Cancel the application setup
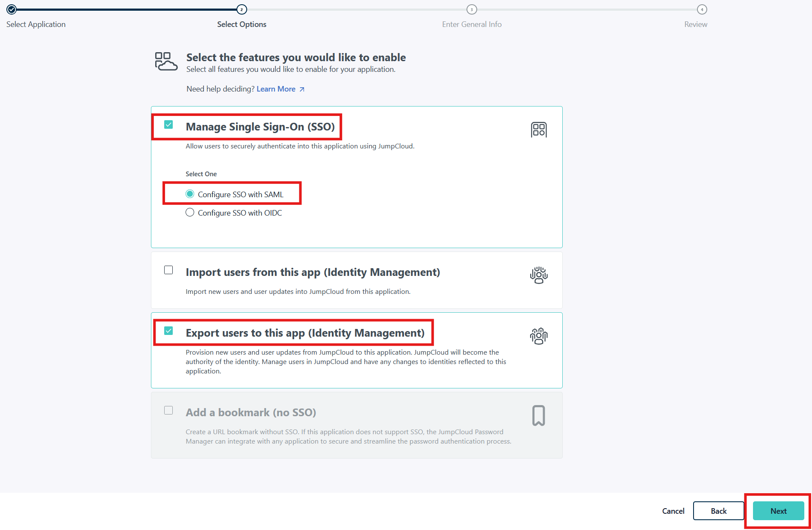The width and height of the screenshot is (812, 530). click(x=673, y=511)
